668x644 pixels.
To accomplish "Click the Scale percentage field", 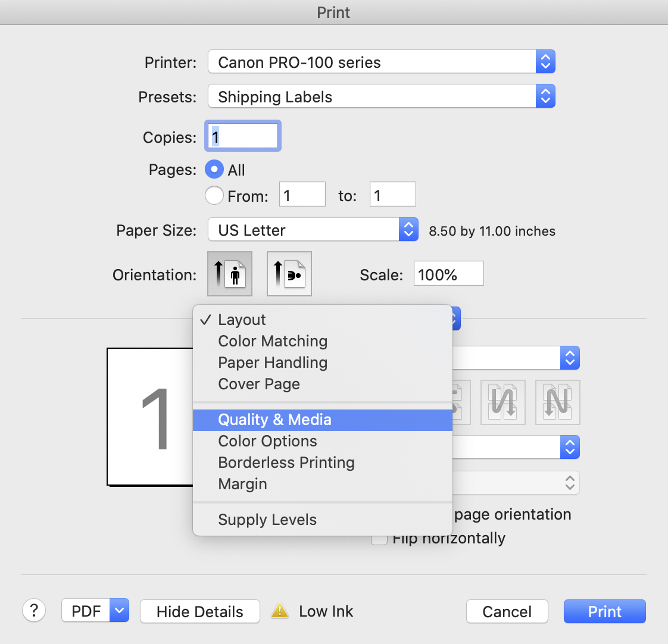I will pos(448,274).
